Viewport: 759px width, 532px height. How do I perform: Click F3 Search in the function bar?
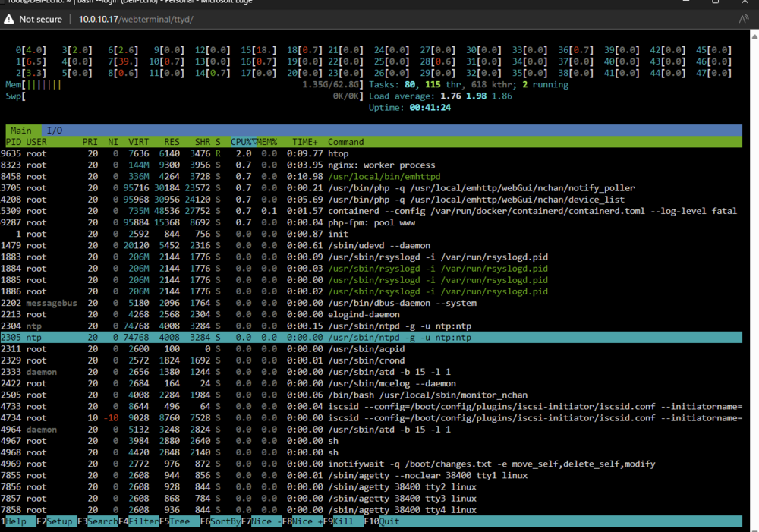coord(98,521)
